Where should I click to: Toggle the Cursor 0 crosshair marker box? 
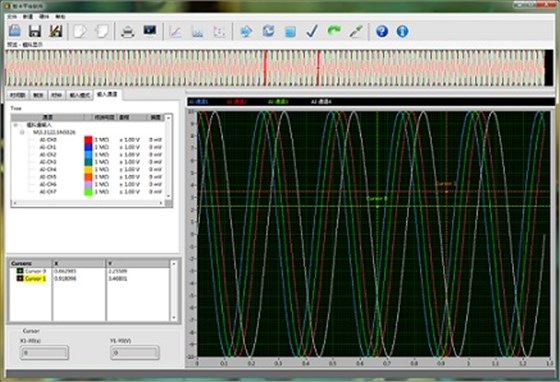pos(20,271)
